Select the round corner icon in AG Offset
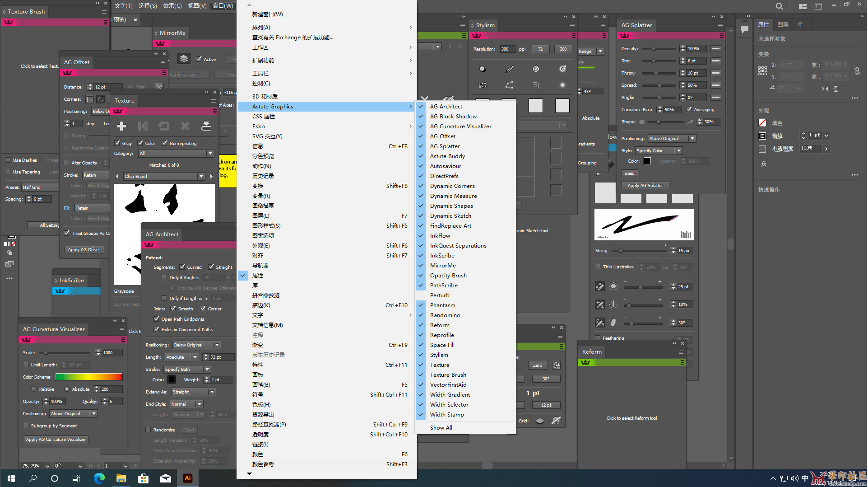 tap(101, 99)
